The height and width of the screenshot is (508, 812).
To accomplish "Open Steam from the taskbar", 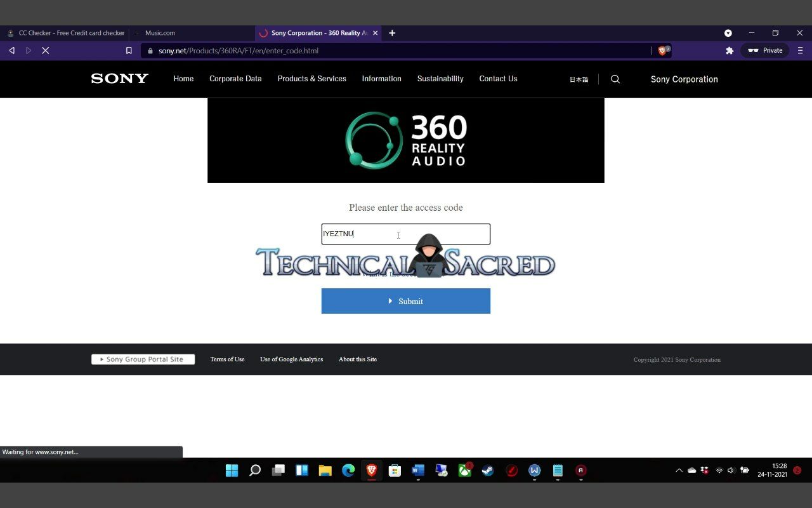I will point(488,471).
